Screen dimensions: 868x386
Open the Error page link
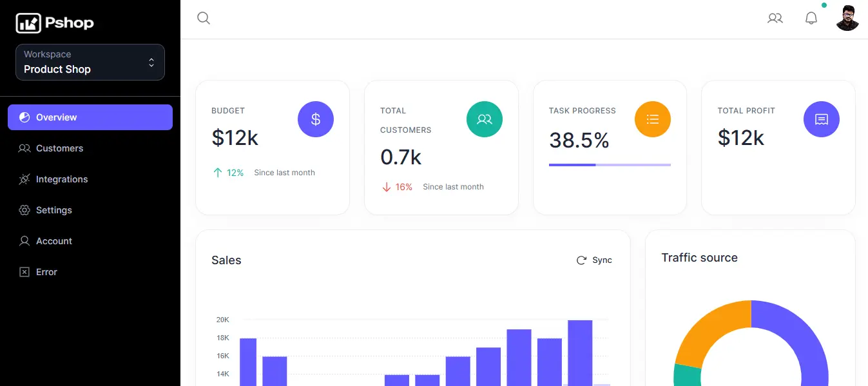click(x=90, y=272)
